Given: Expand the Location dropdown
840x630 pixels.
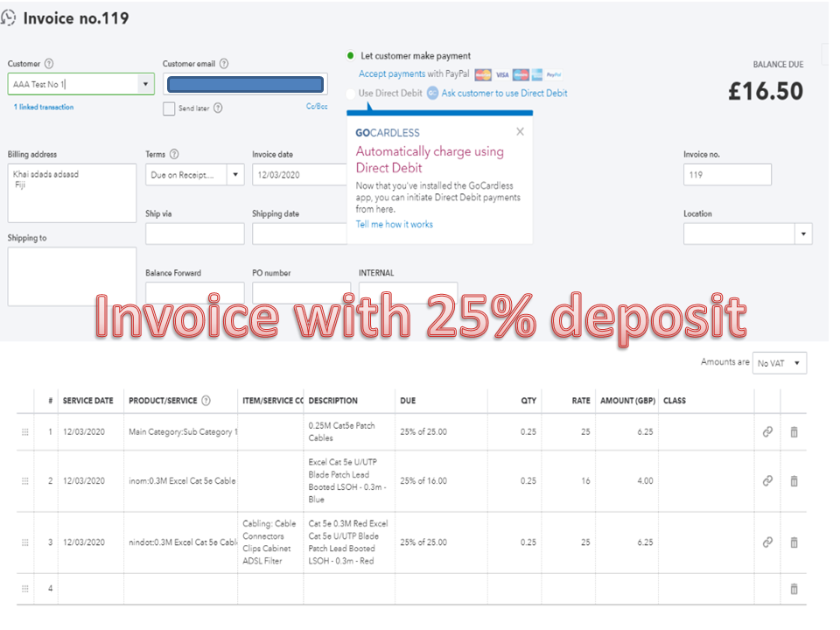Looking at the screenshot, I should click(803, 234).
